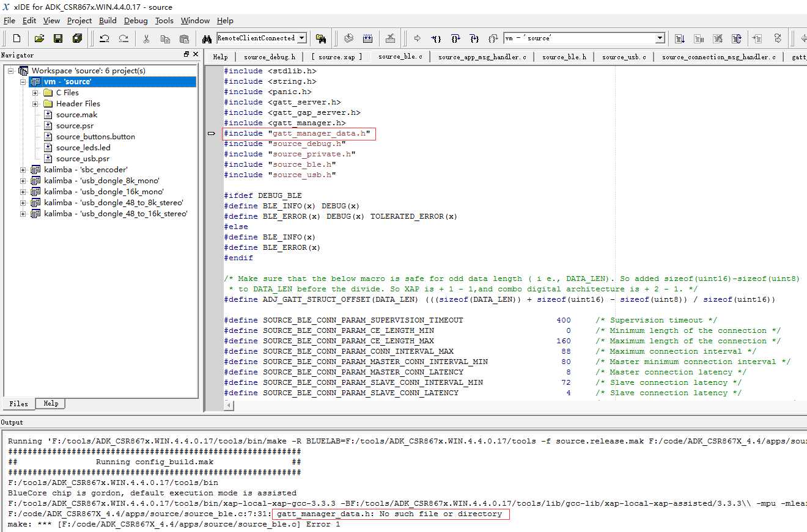Select source_leds.led in the navigator
Image resolution: width=807 pixels, height=532 pixels.
click(x=83, y=148)
